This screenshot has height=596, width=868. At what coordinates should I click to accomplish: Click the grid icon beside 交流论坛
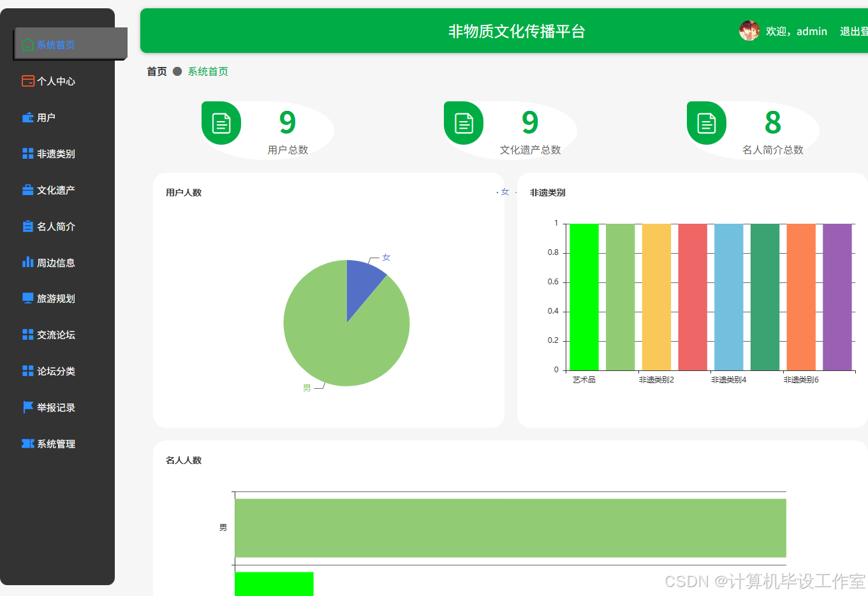pyautogui.click(x=27, y=335)
